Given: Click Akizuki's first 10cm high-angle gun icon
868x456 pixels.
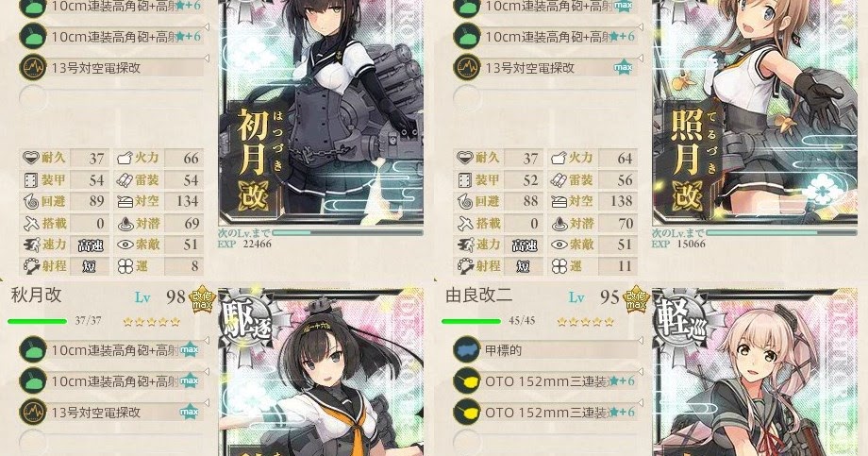Looking at the screenshot, I should click(33, 349).
